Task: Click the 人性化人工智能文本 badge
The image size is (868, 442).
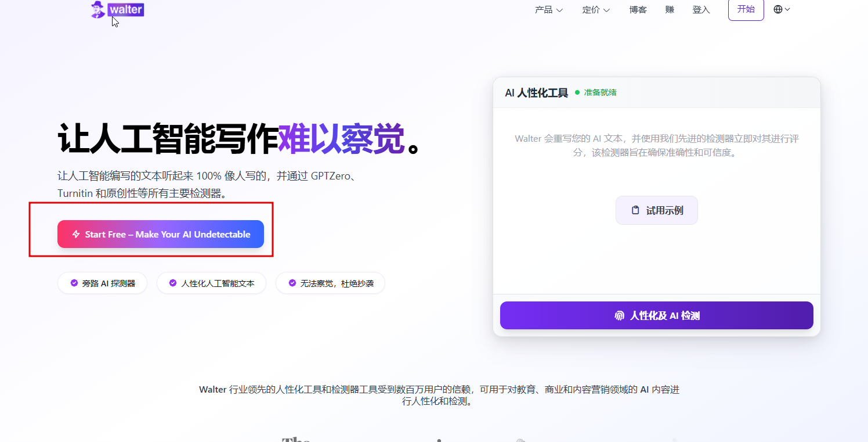Action: coord(211,283)
